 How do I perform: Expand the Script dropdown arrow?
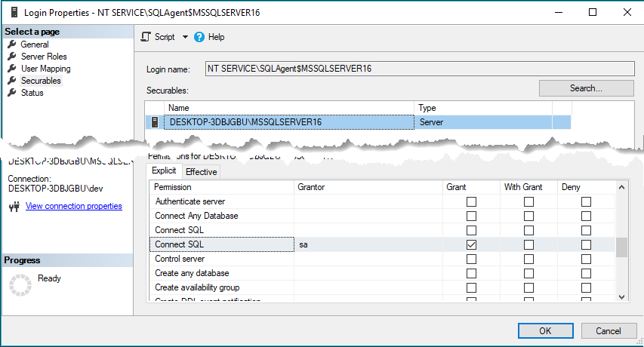[185, 37]
